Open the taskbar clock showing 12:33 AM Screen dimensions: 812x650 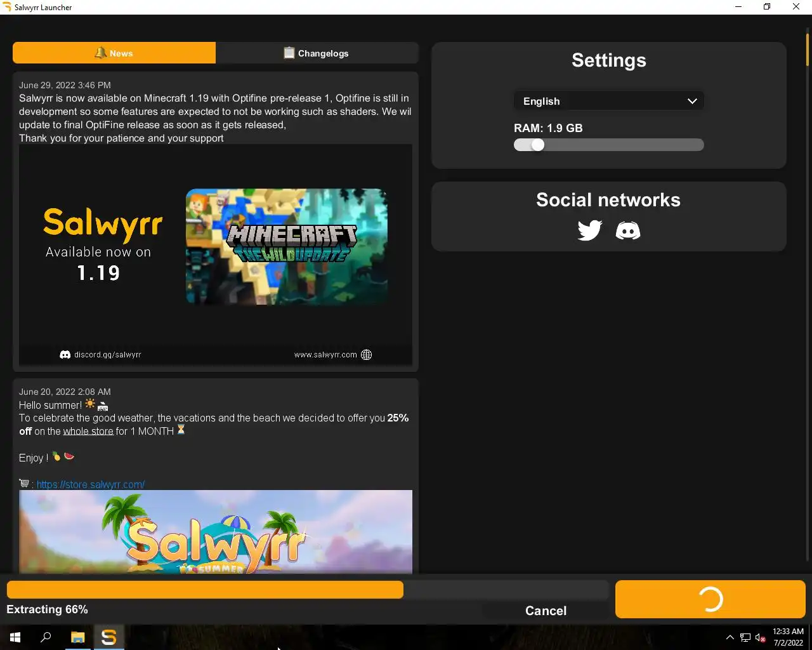(x=788, y=637)
